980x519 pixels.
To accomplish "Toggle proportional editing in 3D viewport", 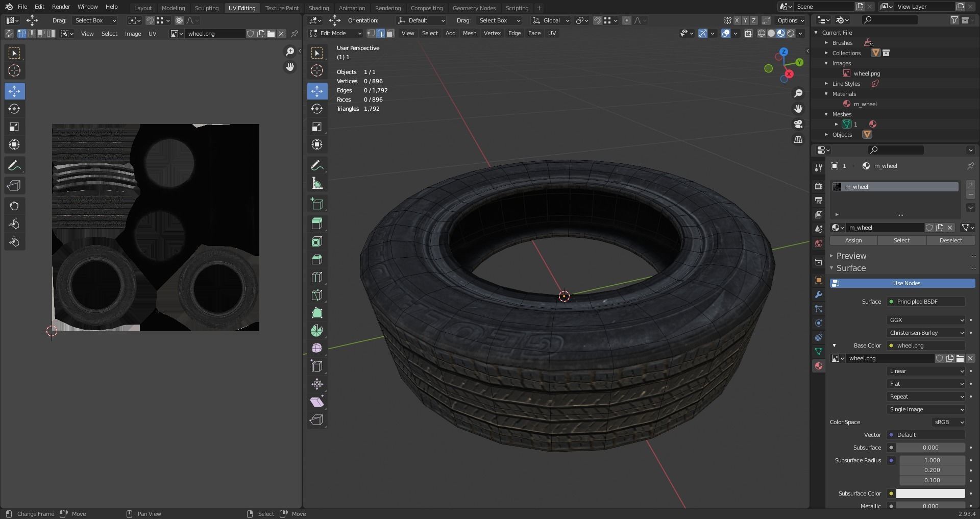I will [x=627, y=20].
